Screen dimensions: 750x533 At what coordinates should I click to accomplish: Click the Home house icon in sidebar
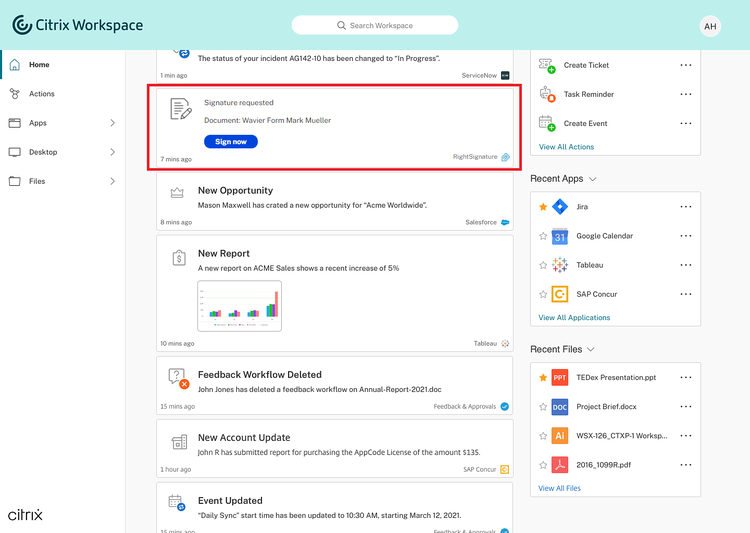[x=15, y=65]
